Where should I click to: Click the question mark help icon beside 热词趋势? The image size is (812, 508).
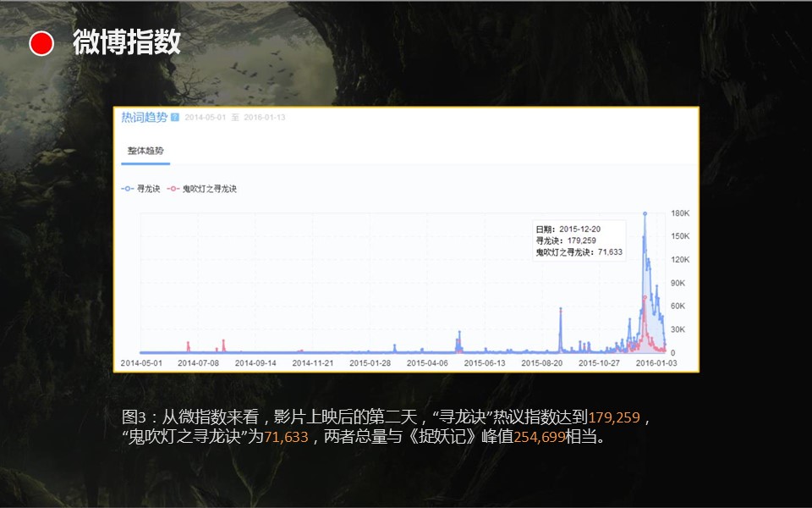point(175,117)
